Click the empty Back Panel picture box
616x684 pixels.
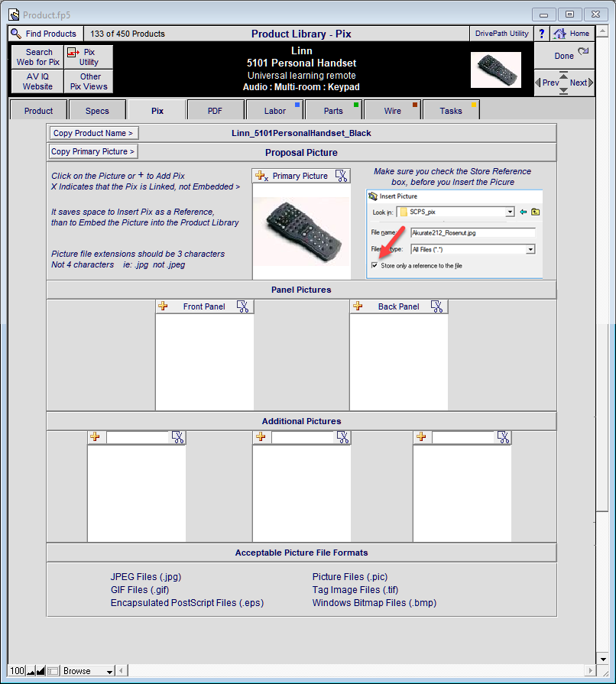(x=399, y=361)
